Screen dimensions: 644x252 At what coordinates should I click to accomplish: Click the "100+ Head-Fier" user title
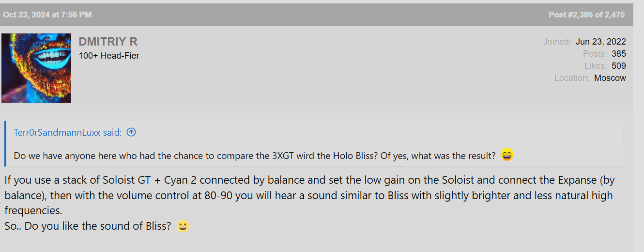(109, 56)
